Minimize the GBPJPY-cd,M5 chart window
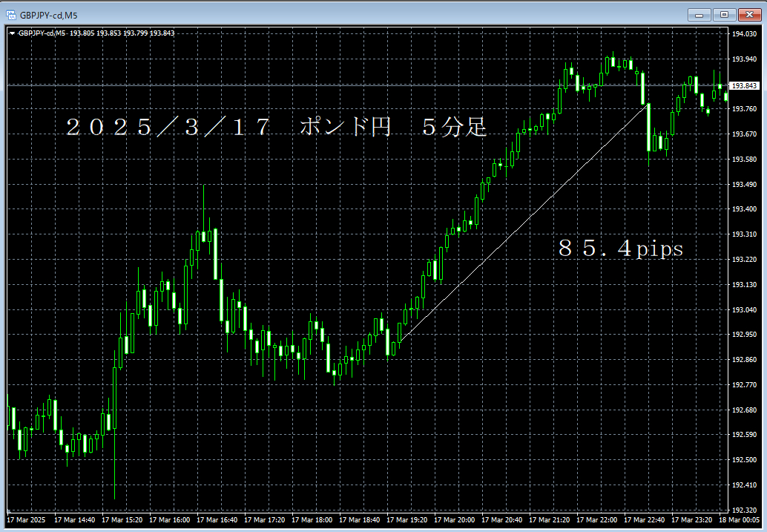This screenshot has width=767, height=532. click(699, 15)
